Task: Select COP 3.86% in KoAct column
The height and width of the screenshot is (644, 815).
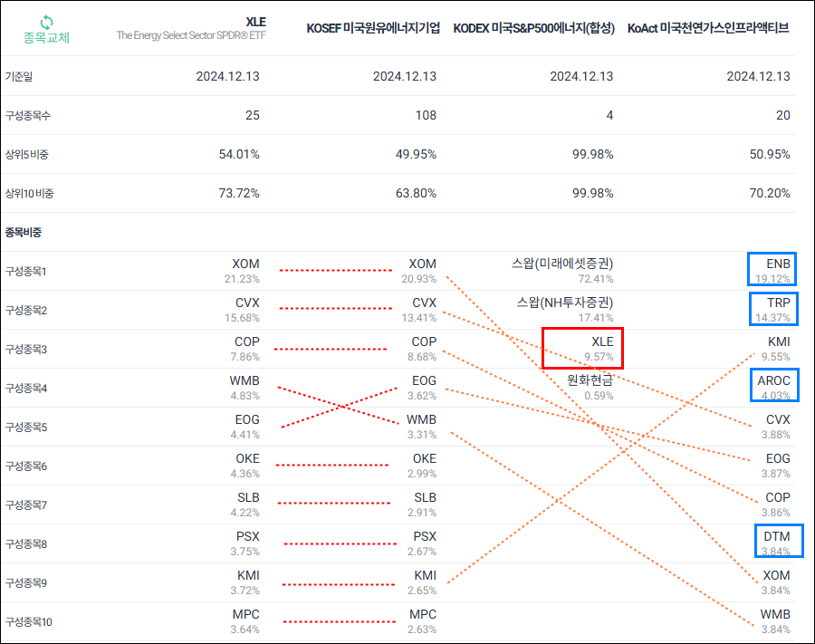Action: (776, 505)
